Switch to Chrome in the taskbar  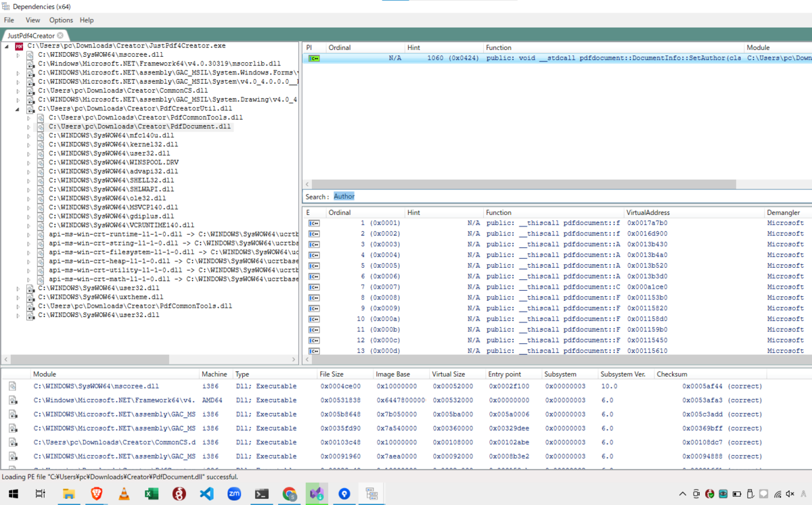[x=290, y=494]
